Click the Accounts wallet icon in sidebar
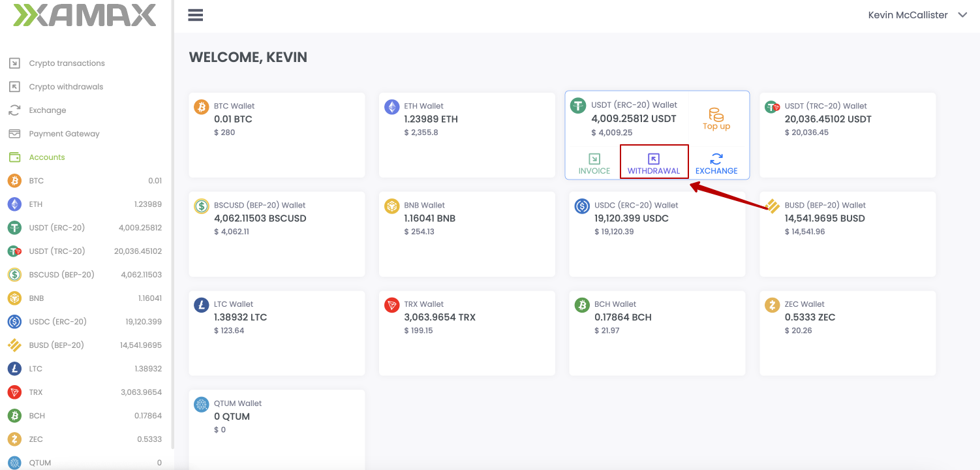980x470 pixels. tap(14, 157)
